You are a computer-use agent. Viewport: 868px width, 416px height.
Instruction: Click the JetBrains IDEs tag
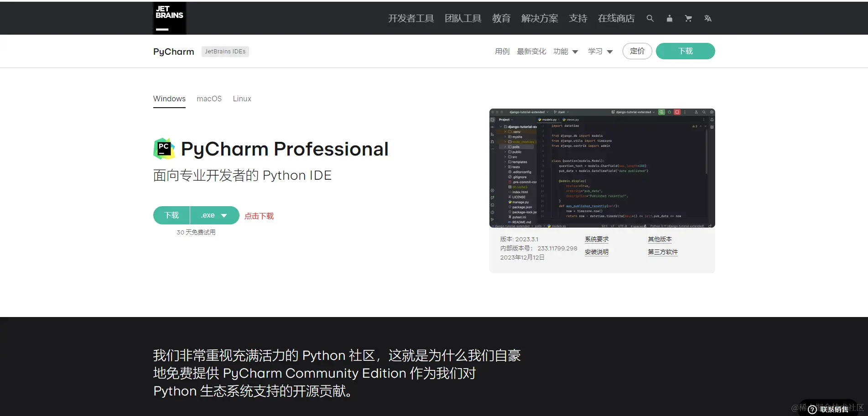pyautogui.click(x=225, y=52)
